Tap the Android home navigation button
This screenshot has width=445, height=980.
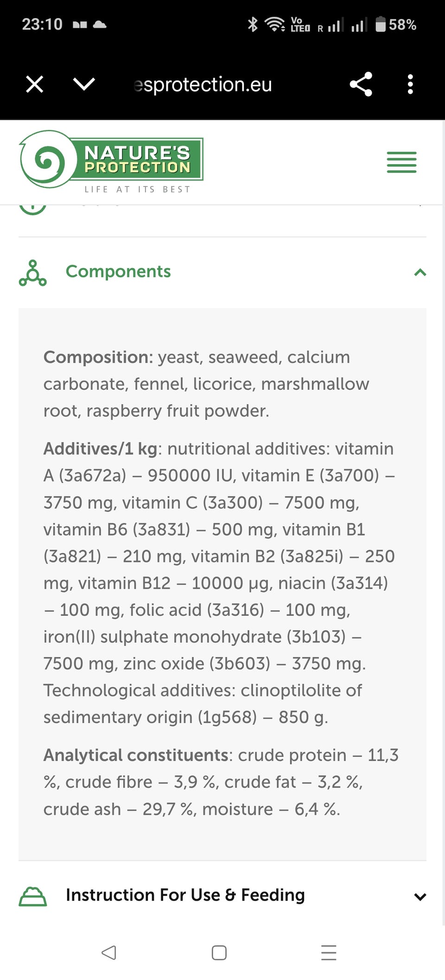pyautogui.click(x=219, y=953)
